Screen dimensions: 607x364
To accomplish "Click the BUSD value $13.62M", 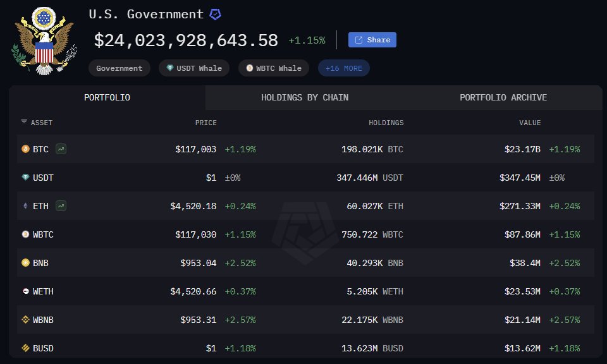I will point(522,349).
